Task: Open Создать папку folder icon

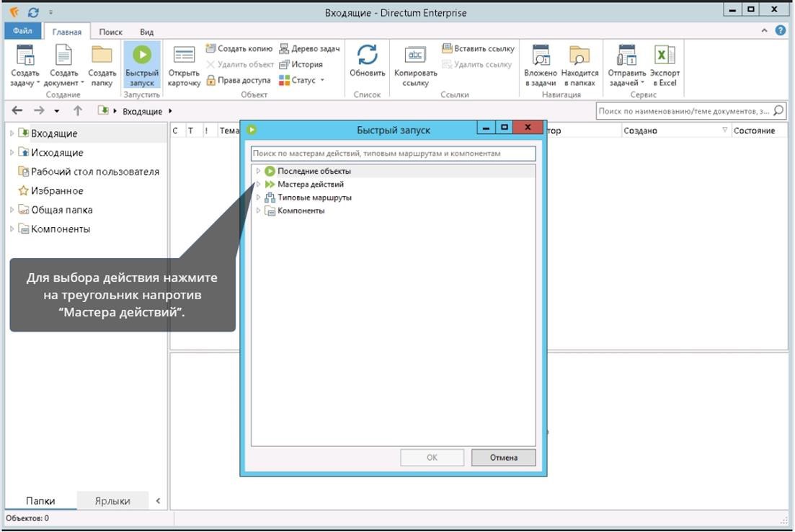Action: point(102,56)
